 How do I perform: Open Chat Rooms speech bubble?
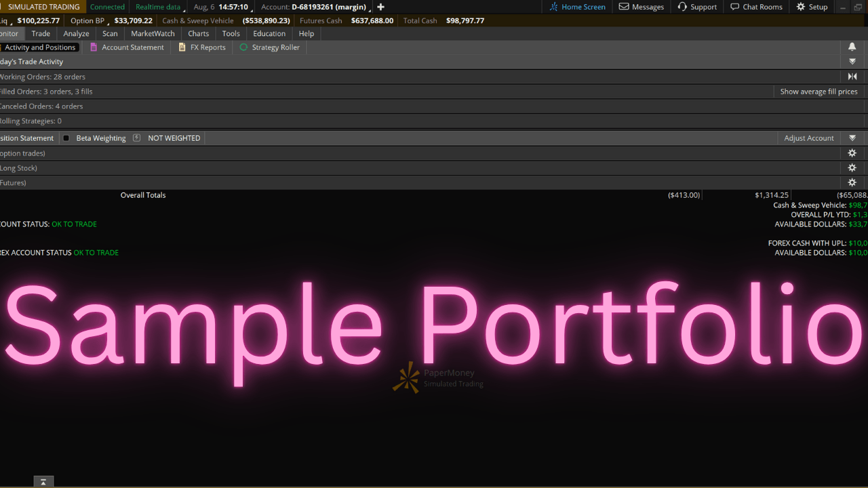[x=735, y=7]
